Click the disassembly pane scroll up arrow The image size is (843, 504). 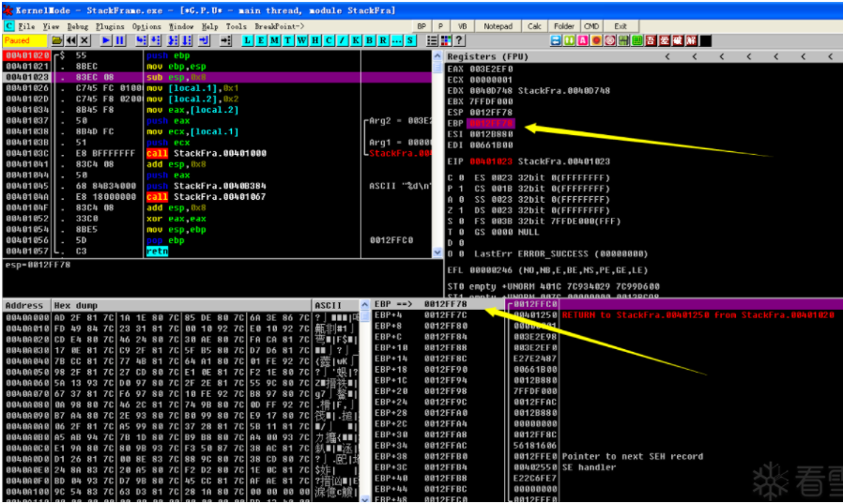437,56
